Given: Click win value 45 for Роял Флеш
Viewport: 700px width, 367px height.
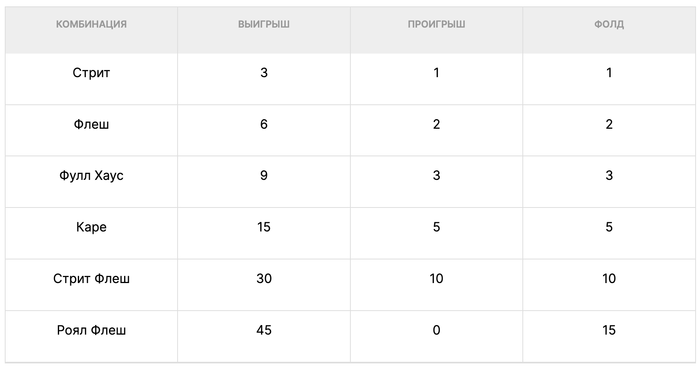Looking at the screenshot, I should pos(264,330).
